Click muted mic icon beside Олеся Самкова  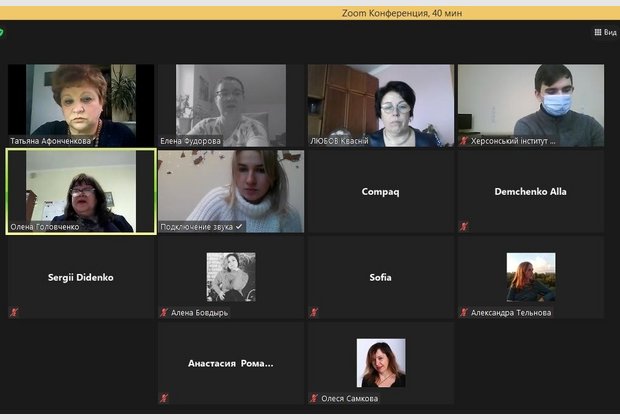click(314, 398)
